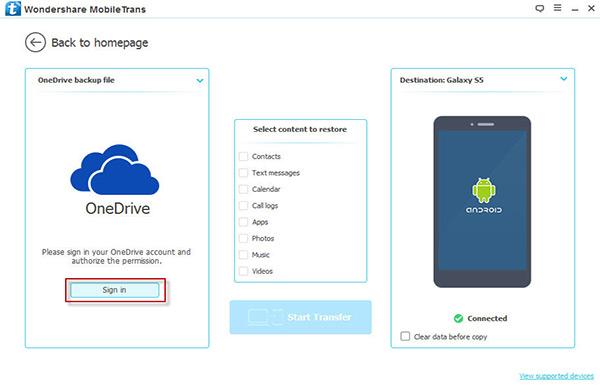The height and width of the screenshot is (386, 600).
Task: Minimize the MobileTrans window
Action: pos(575,9)
